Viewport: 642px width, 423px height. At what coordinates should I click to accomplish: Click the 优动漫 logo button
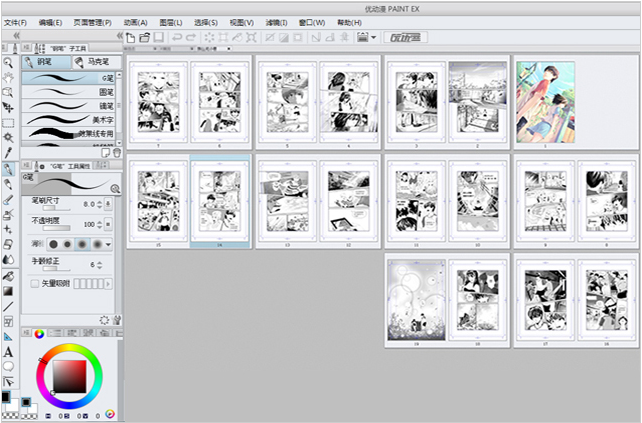coord(405,38)
